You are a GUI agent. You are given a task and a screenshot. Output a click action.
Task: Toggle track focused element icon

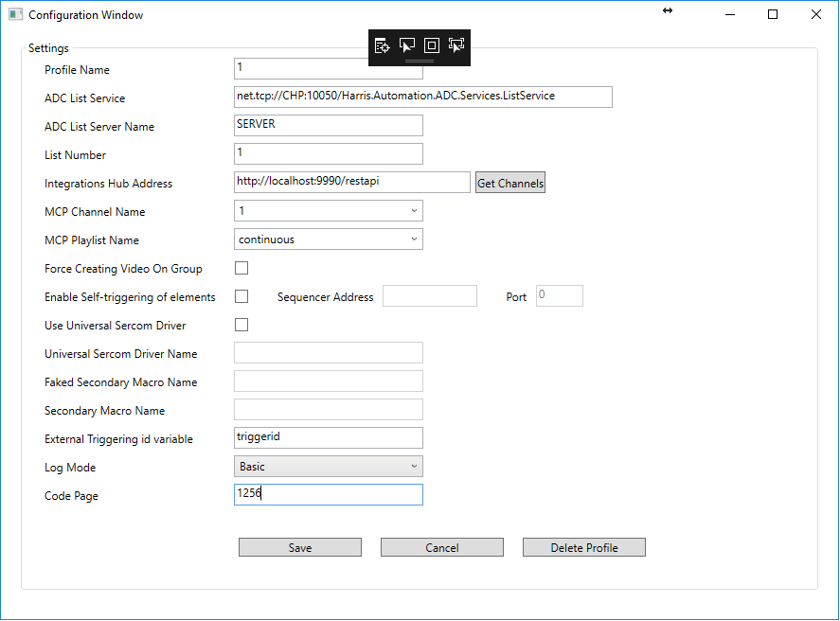click(x=456, y=45)
